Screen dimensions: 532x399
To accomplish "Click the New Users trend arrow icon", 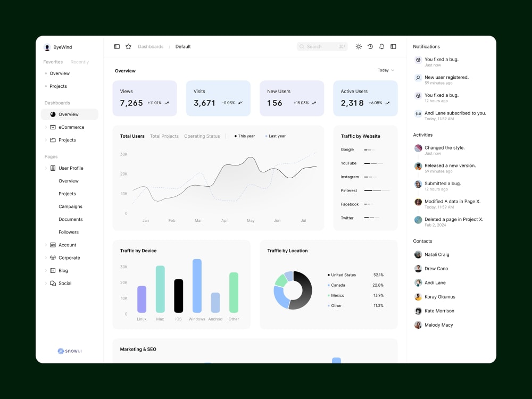I will (314, 103).
